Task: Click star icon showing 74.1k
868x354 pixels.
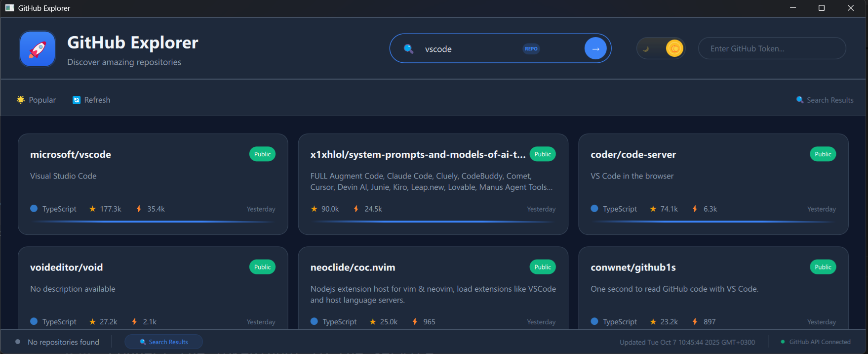Action: click(x=653, y=209)
